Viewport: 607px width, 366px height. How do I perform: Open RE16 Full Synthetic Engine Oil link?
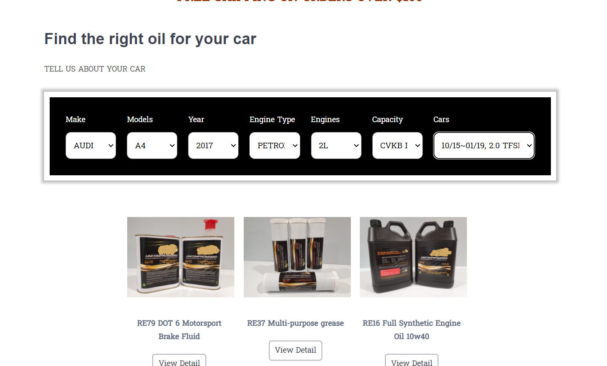coord(412,330)
